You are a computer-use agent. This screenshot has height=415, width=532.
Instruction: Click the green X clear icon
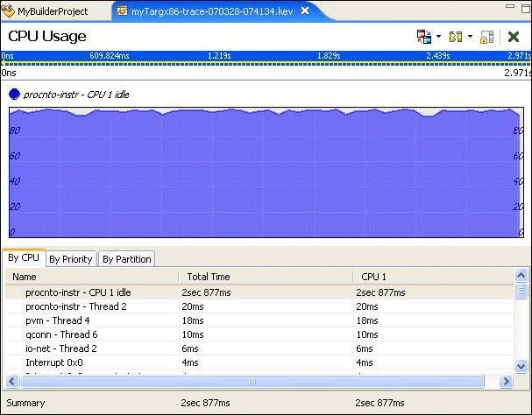[514, 37]
